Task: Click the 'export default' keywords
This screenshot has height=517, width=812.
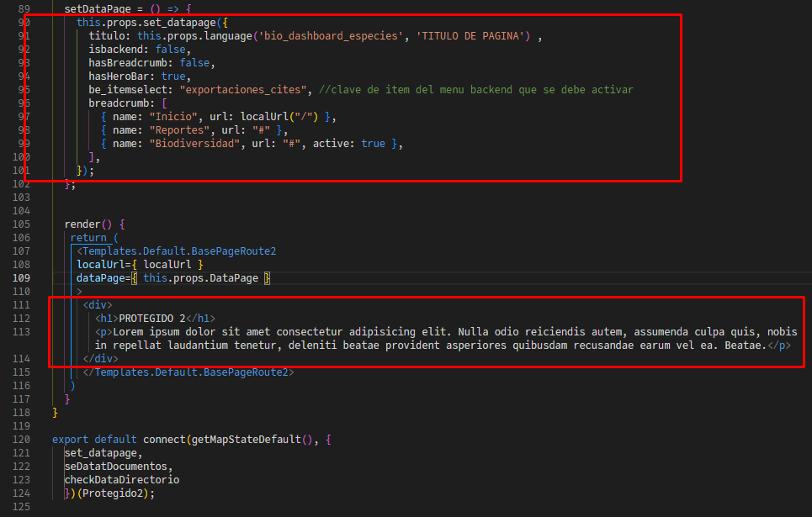Action: [94, 440]
